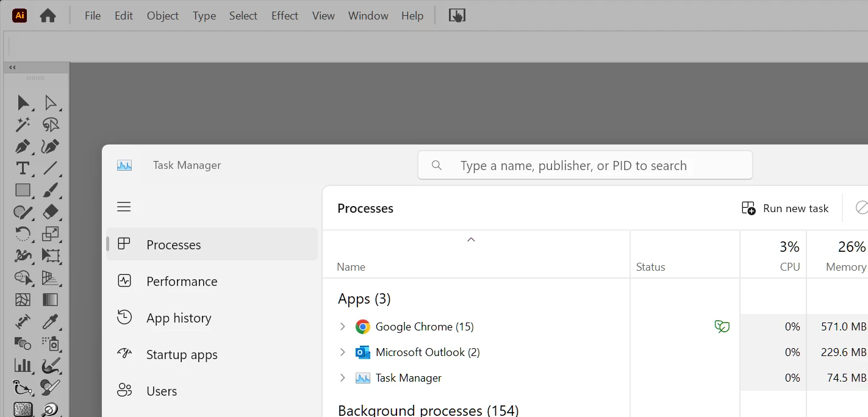Image resolution: width=868 pixels, height=417 pixels.
Task: Open the Select menu
Action: (243, 16)
